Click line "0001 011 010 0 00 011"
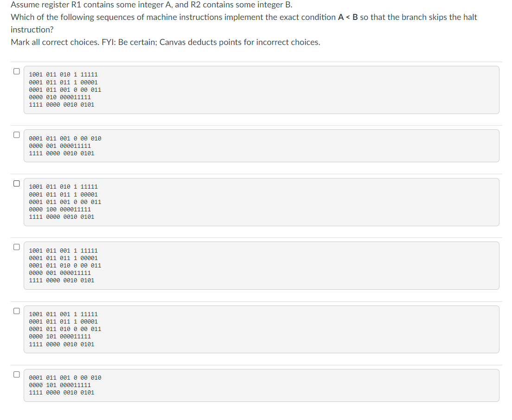Image resolution: width=512 pixels, height=420 pixels. pyautogui.click(x=65, y=265)
